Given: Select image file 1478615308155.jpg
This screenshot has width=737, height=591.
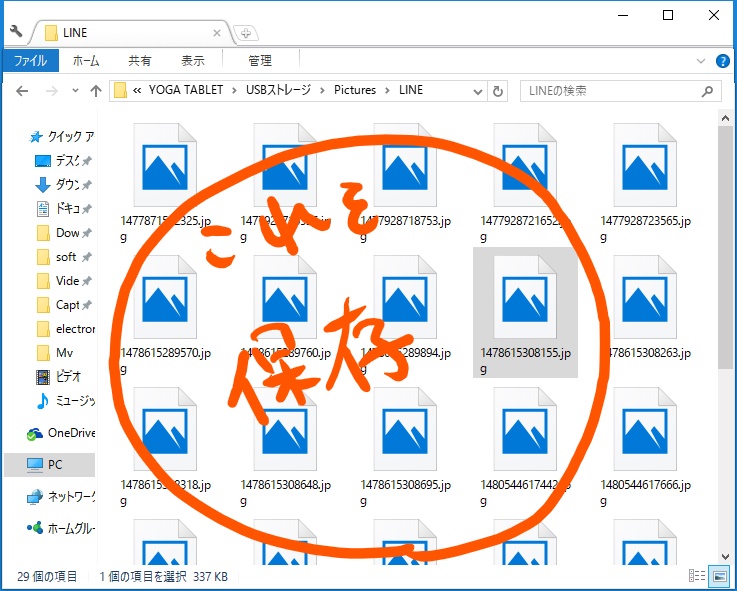Looking at the screenshot, I should click(525, 313).
